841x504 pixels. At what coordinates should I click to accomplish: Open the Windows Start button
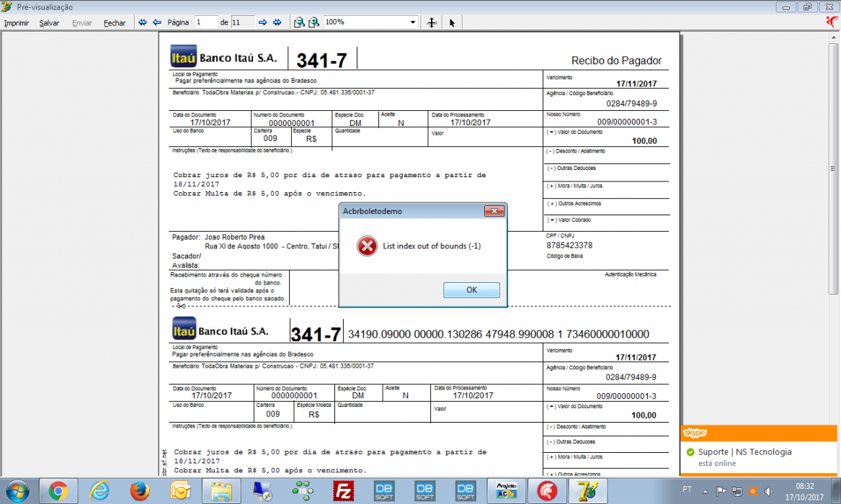click(18, 490)
